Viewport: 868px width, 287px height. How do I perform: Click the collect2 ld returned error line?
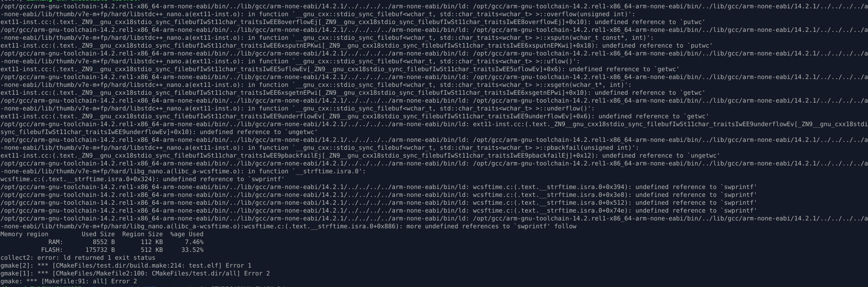point(78,258)
